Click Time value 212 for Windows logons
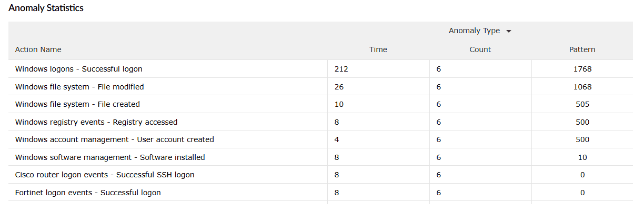Image resolution: width=644 pixels, height=211 pixels. 341,69
